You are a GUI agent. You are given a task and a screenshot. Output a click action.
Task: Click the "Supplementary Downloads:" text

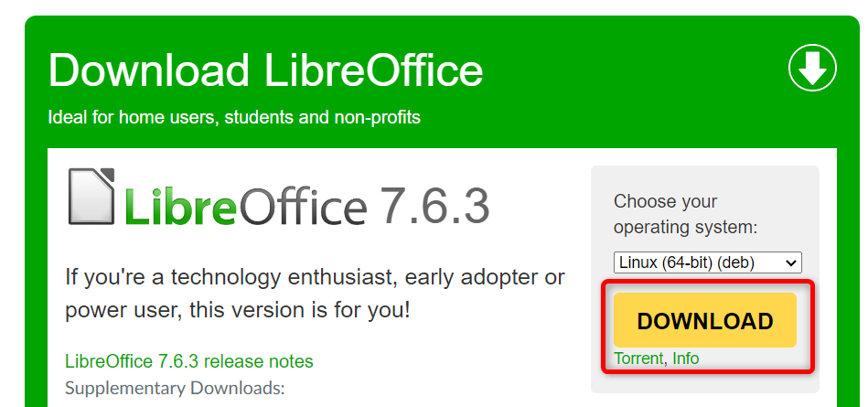[x=176, y=388]
